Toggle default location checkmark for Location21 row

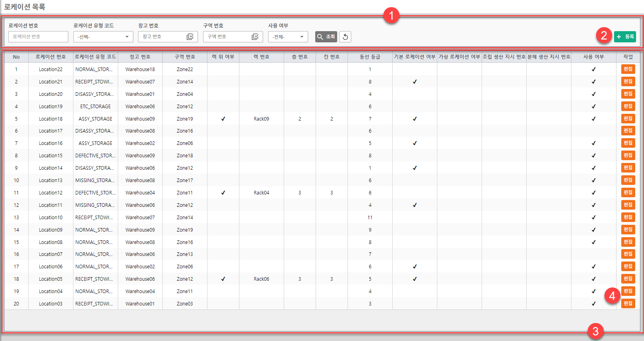415,82
